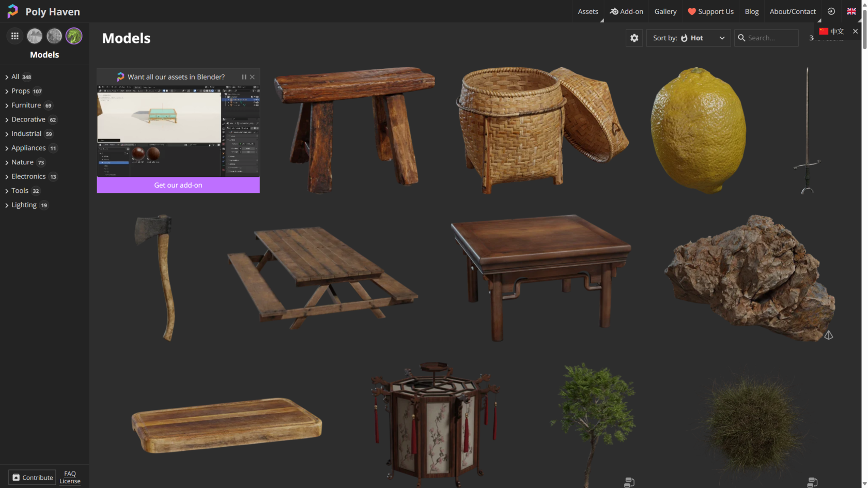Open the License link
Viewport: 868px width, 488px height.
coord(70,481)
